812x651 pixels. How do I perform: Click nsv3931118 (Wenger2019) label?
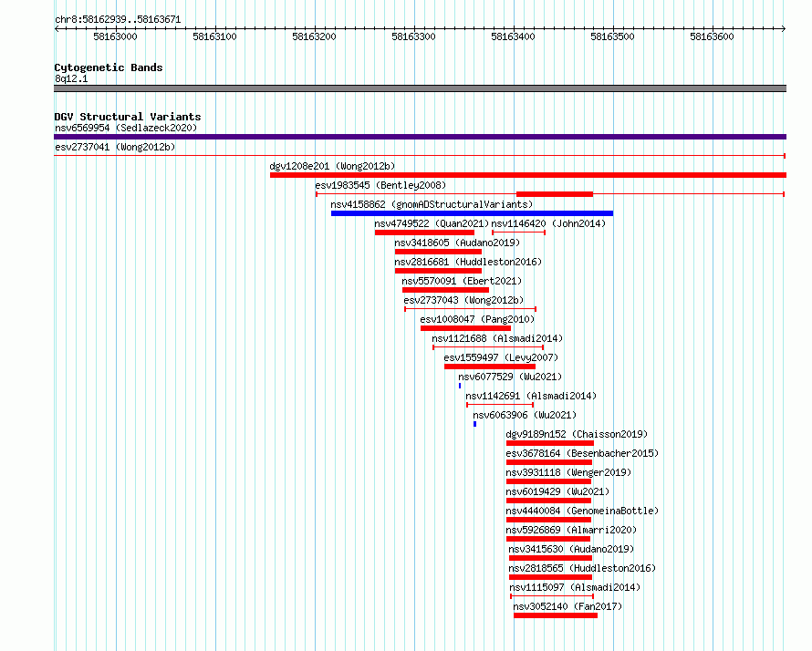click(x=568, y=472)
